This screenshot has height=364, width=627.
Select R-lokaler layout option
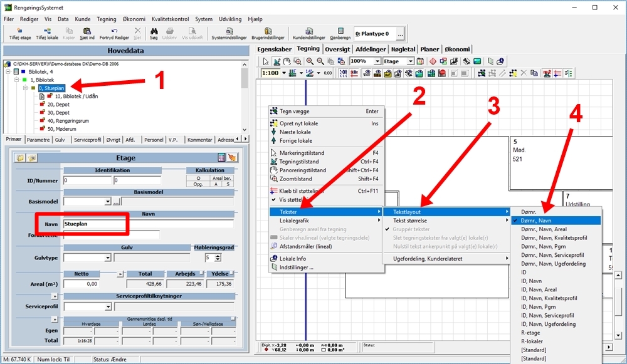(556, 341)
